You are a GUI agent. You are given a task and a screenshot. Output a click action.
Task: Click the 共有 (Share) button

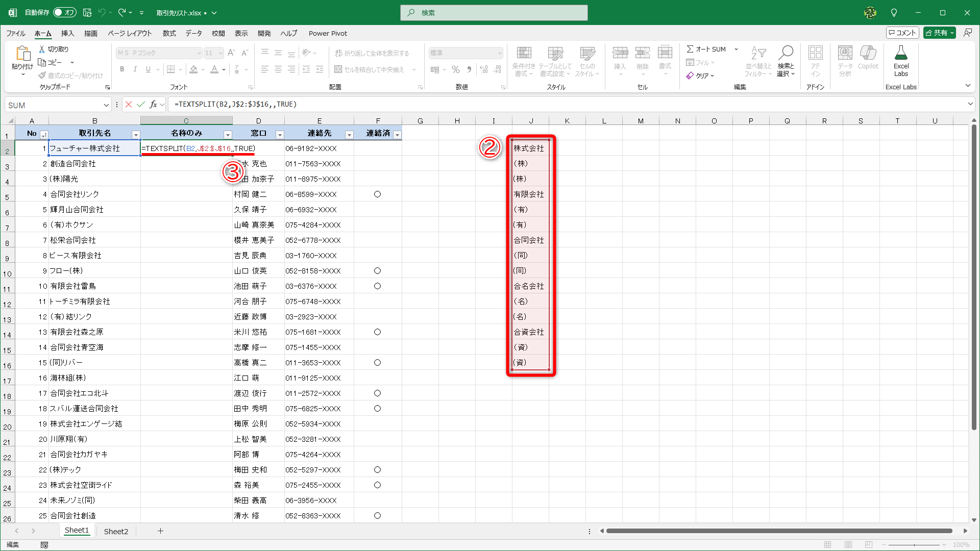[939, 32]
